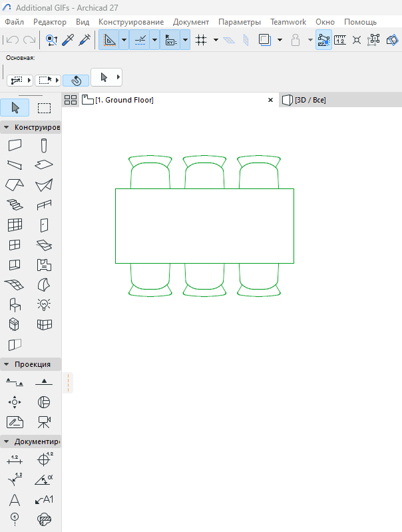Toggle Suspend Groups button
The image size is (402, 532).
[x=373, y=40]
